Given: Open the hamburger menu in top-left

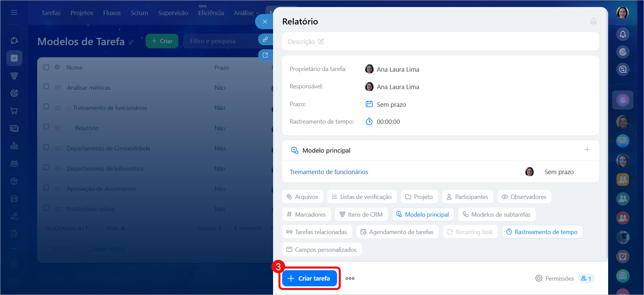Looking at the screenshot, I should click(x=14, y=13).
